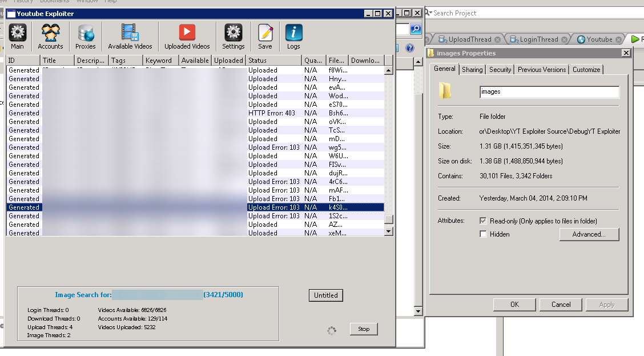Sort by the Tags column header
The image size is (644, 356).
(127, 61)
